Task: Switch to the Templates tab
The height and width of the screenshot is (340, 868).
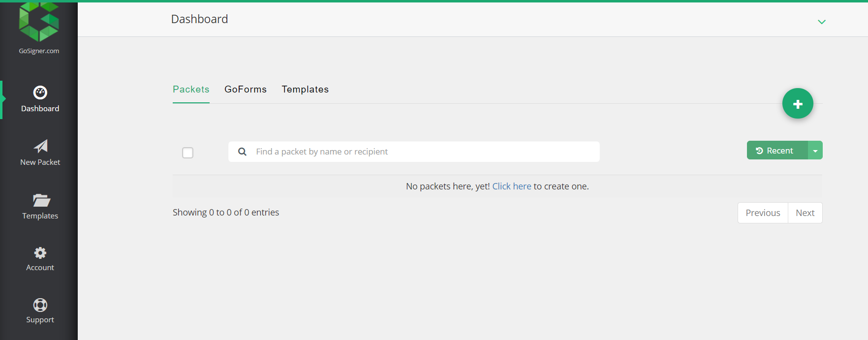Action: [305, 90]
